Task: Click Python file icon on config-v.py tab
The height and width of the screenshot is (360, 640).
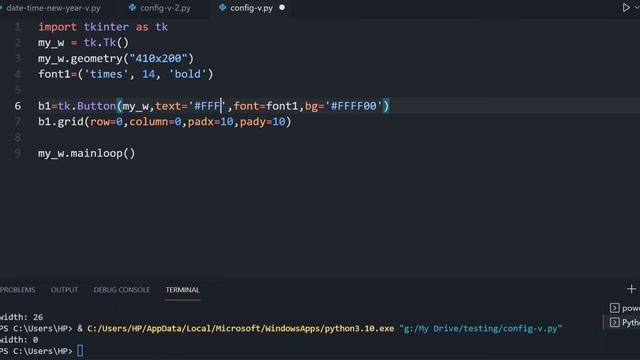Action: (222, 8)
